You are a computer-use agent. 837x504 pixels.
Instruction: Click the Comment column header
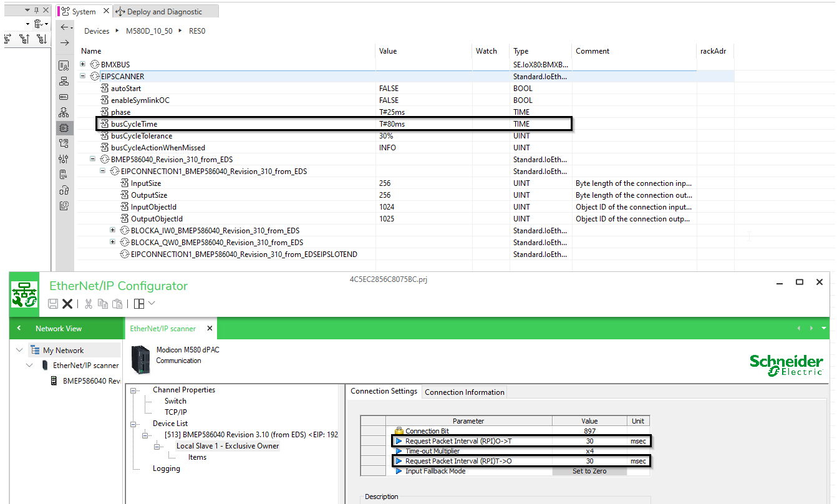tap(593, 51)
